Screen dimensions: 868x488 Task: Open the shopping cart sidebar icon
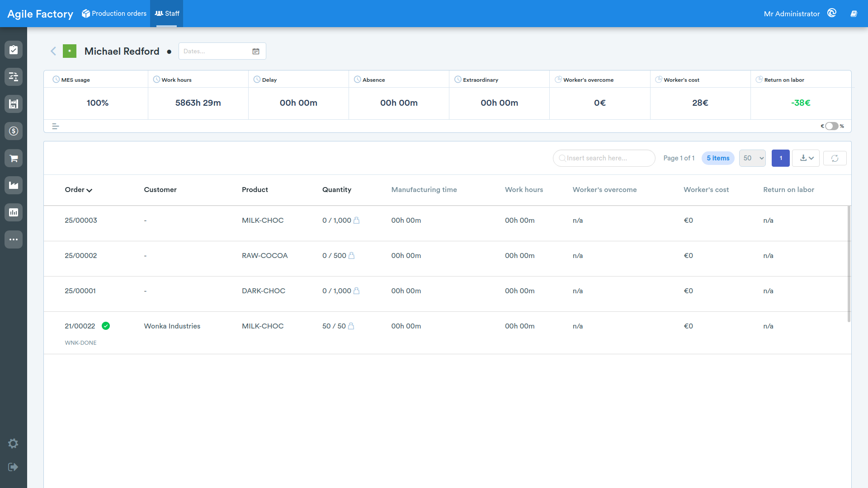[x=14, y=158]
